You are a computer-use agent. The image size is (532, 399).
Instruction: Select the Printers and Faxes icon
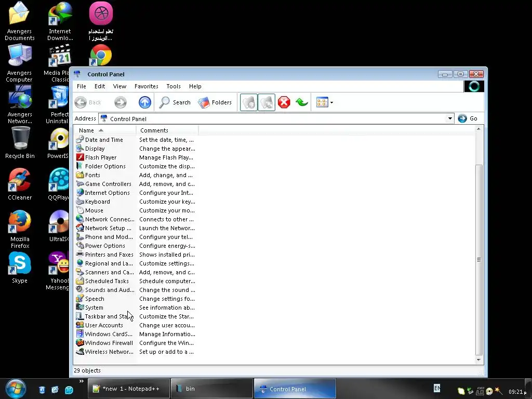click(79, 254)
